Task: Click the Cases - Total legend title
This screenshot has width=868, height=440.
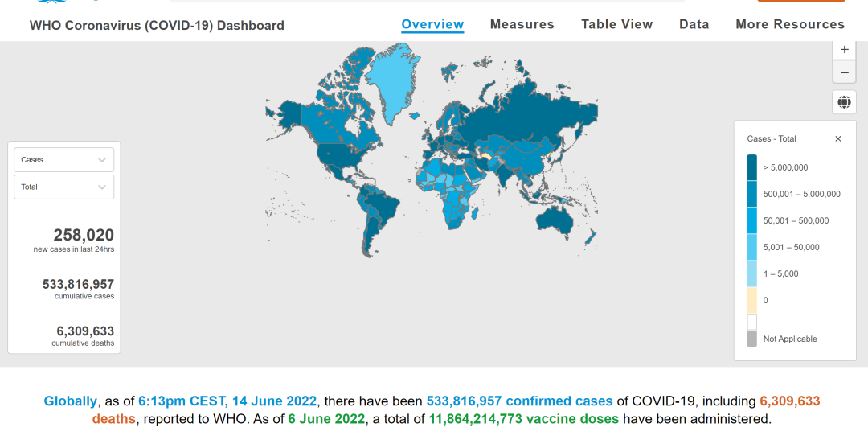Action: tap(772, 139)
